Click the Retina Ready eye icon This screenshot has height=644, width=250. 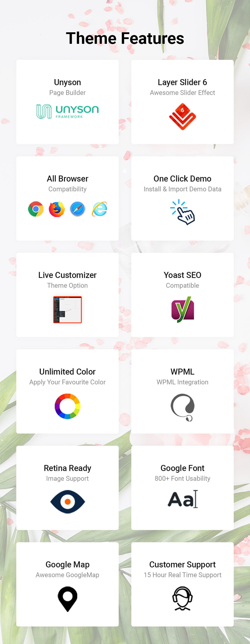click(x=67, y=502)
